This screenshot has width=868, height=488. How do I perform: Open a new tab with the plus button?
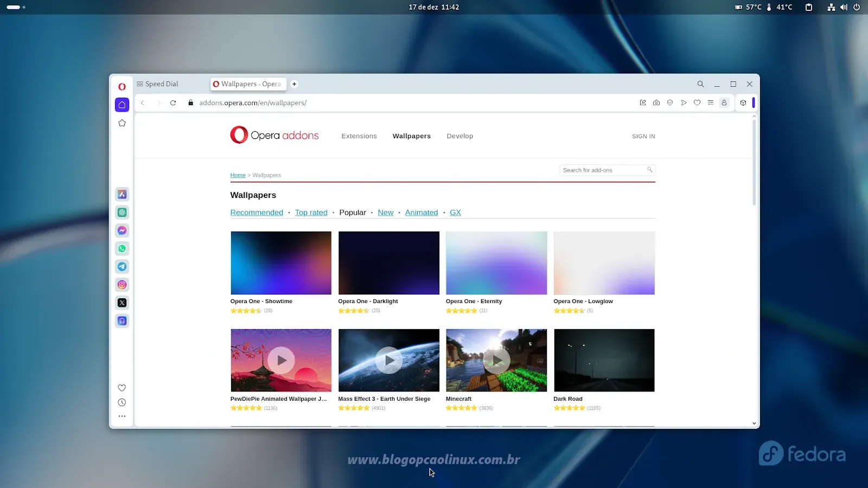294,84
